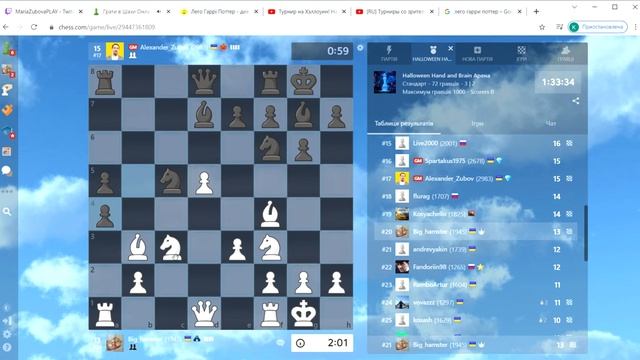Select the white pawn on d5
Screen dimensions: 640x360
pyautogui.click(x=204, y=181)
